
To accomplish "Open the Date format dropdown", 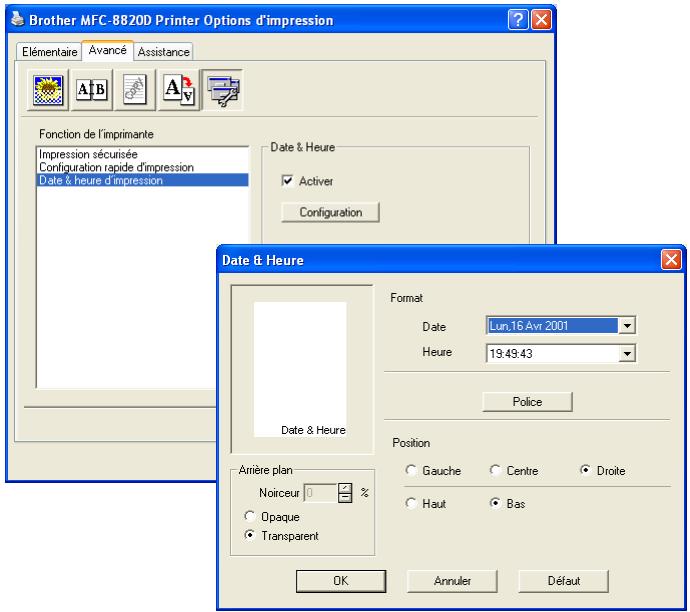I will point(627,326).
